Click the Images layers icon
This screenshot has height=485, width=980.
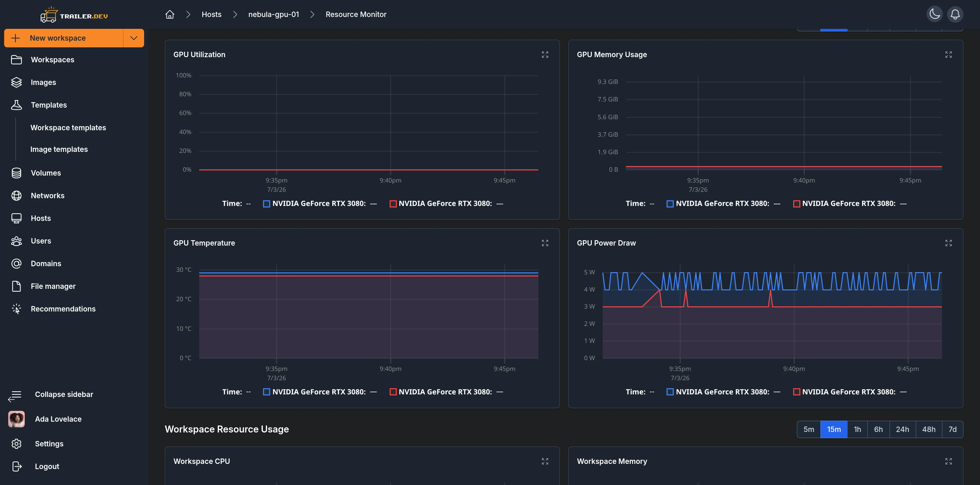point(16,82)
